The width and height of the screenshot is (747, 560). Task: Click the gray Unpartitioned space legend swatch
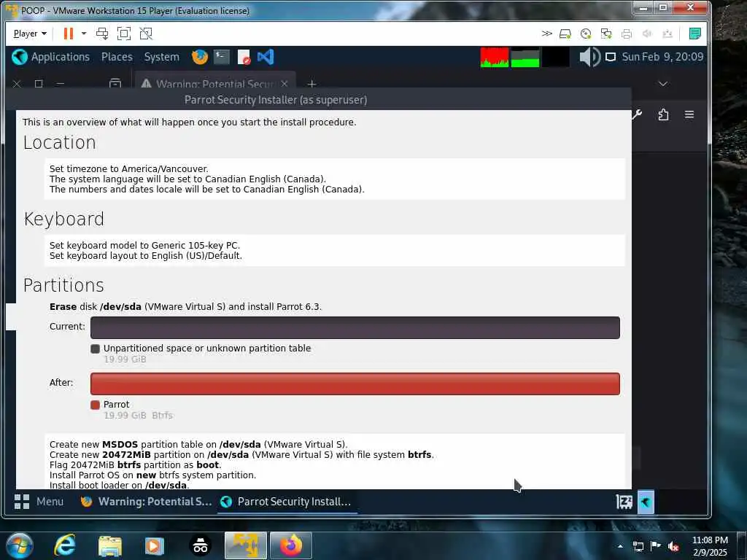96,349
